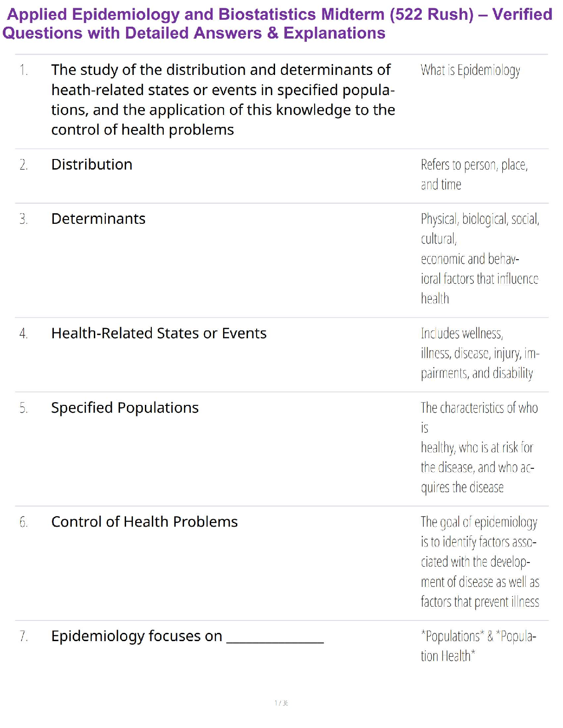Click the item number "1."
The image size is (563, 728).
click(x=24, y=70)
